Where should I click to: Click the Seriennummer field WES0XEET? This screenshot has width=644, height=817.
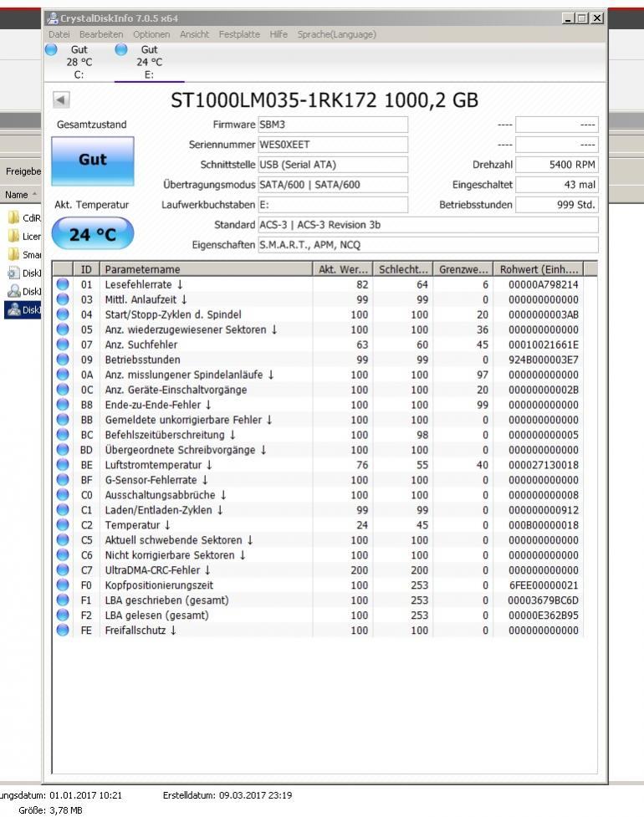(333, 145)
